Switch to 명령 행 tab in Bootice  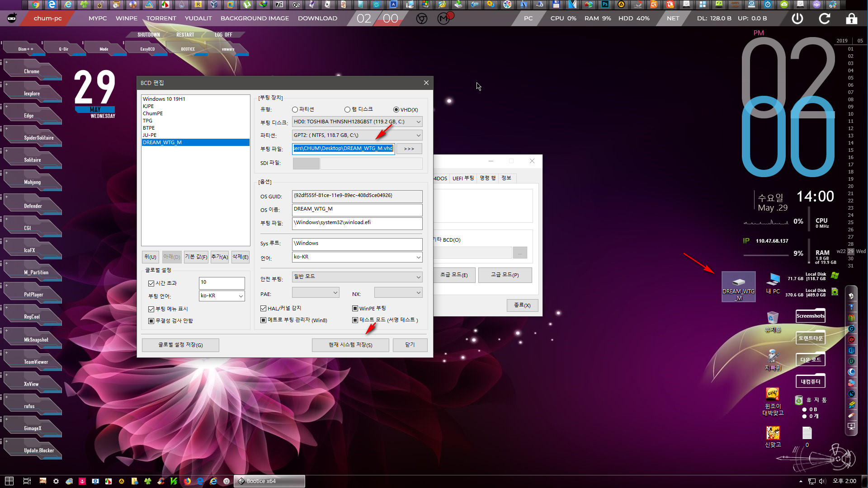pyautogui.click(x=487, y=178)
